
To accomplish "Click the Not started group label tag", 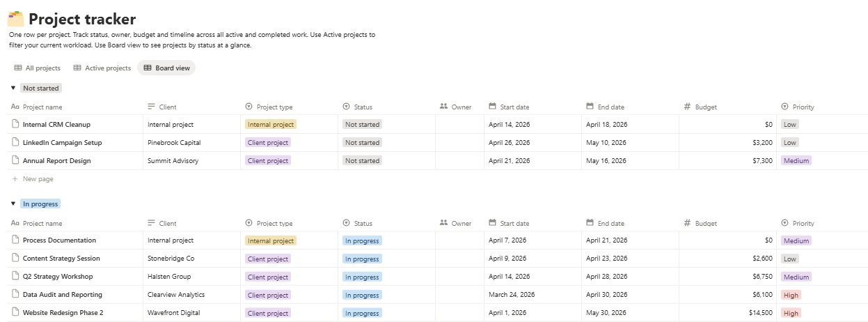I will (40, 89).
